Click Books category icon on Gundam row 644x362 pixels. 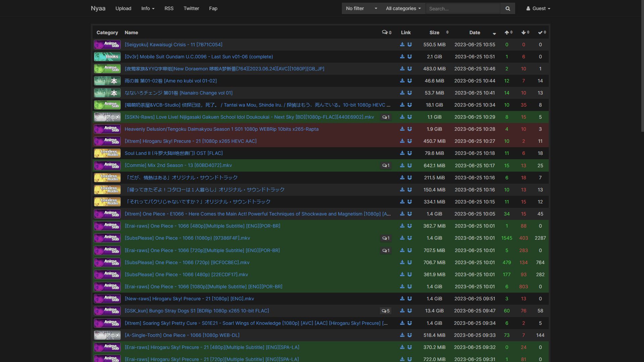tap(107, 57)
